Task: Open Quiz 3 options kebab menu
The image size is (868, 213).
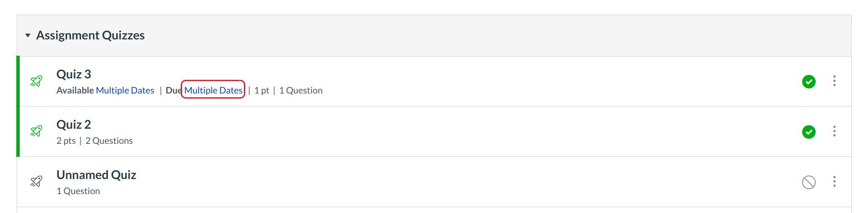Action: (834, 81)
